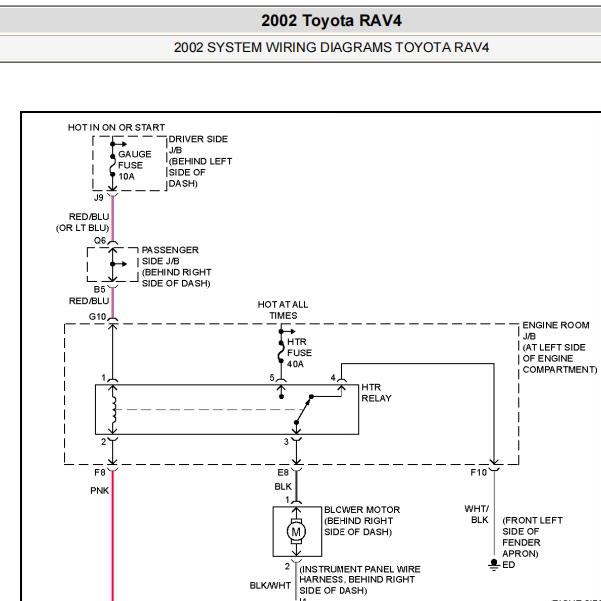Click connector label E8
This screenshot has width=601, height=601.
[283, 473]
